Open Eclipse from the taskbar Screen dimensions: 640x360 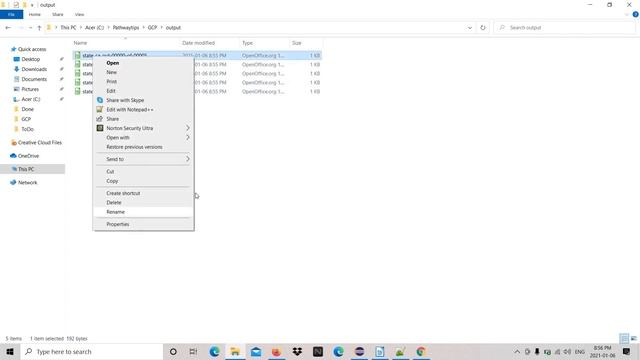359,351
